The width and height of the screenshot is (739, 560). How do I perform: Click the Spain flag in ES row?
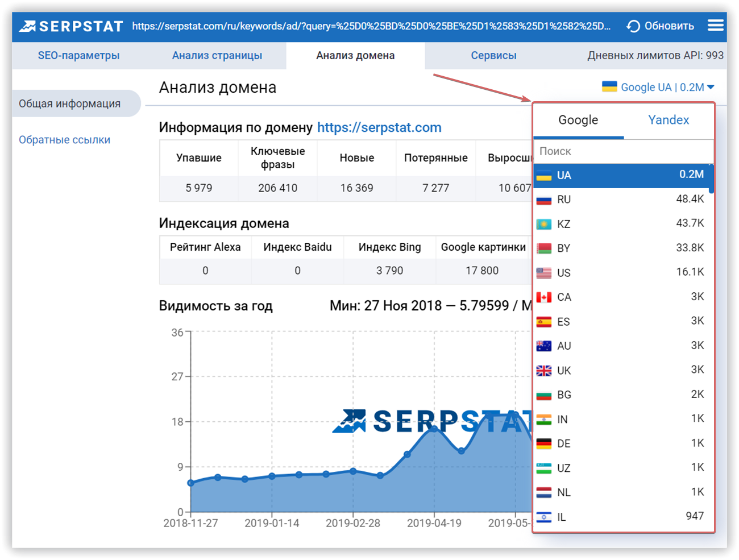tap(544, 322)
